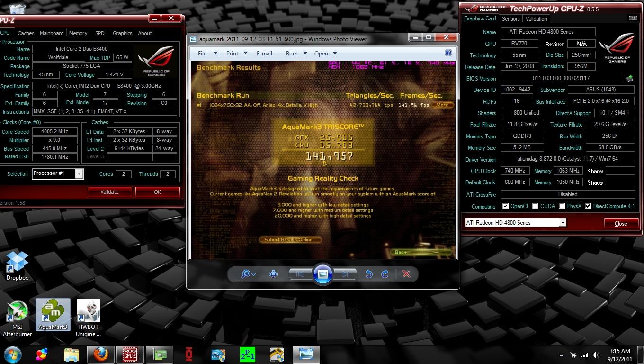
Task: Open Print menu in Photo Viewer
Action: (x=237, y=53)
